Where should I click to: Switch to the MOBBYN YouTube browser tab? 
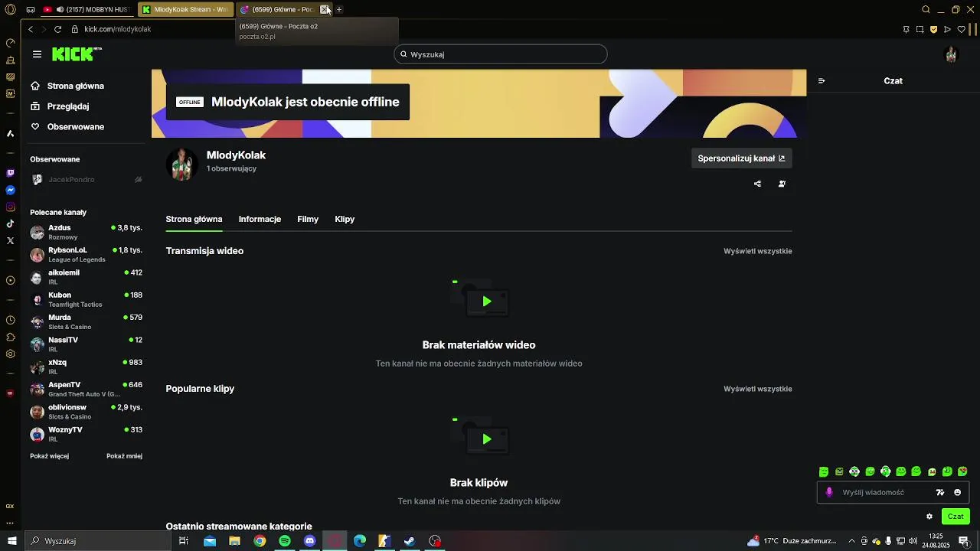tap(87, 10)
